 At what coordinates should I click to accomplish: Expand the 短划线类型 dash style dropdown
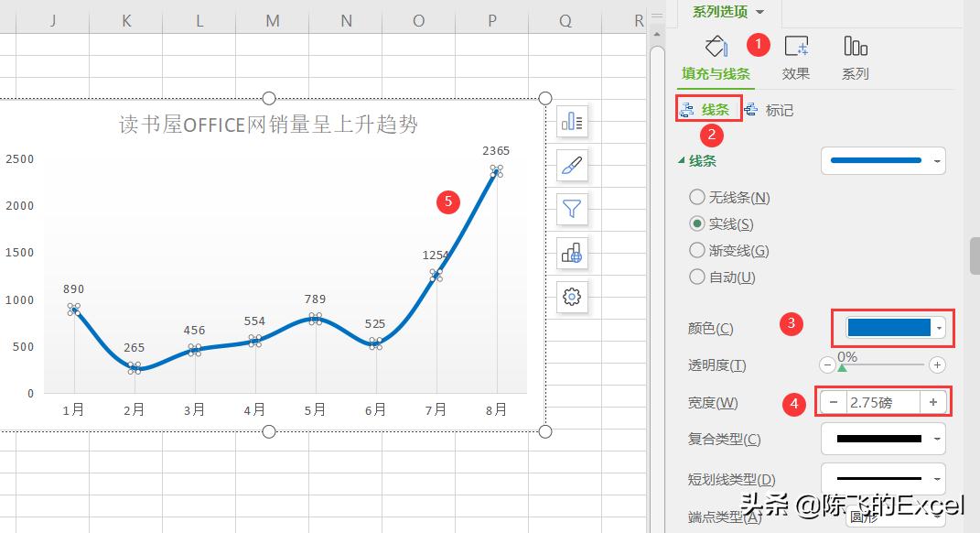click(x=937, y=478)
